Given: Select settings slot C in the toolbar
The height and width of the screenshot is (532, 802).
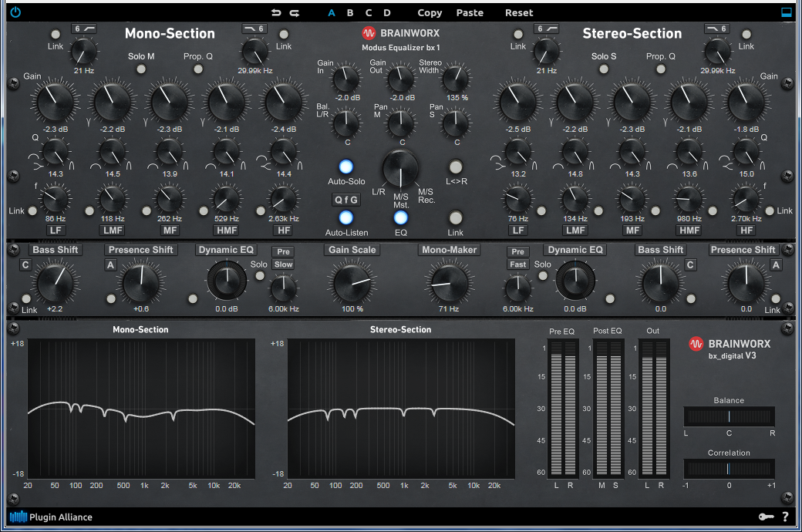Looking at the screenshot, I should [x=369, y=13].
